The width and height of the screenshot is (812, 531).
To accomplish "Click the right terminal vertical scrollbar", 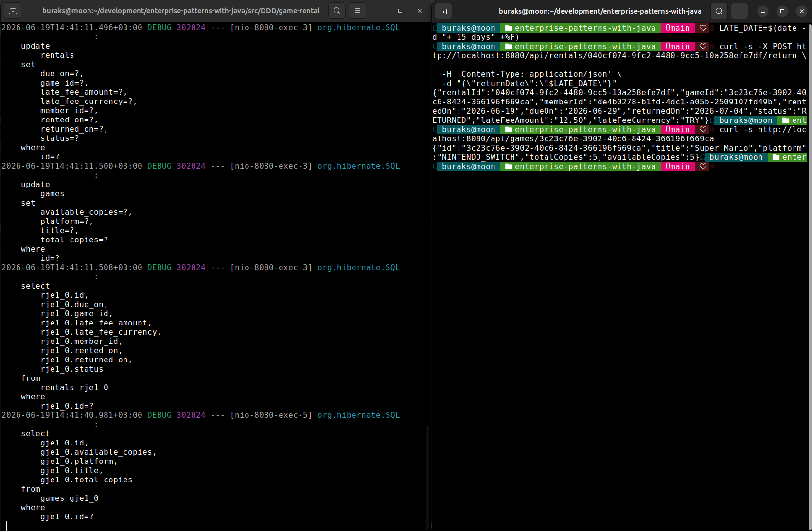I will pyautogui.click(x=810, y=276).
